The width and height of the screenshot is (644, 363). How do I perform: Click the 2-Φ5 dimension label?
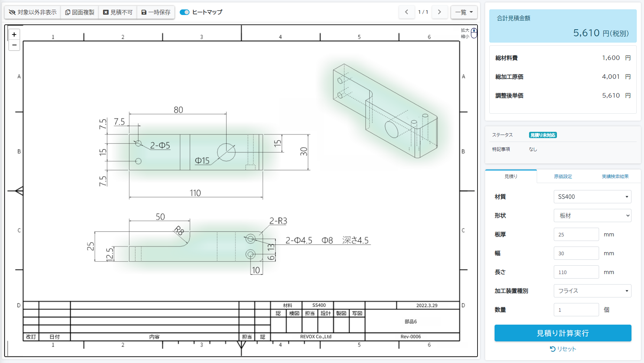pos(160,145)
